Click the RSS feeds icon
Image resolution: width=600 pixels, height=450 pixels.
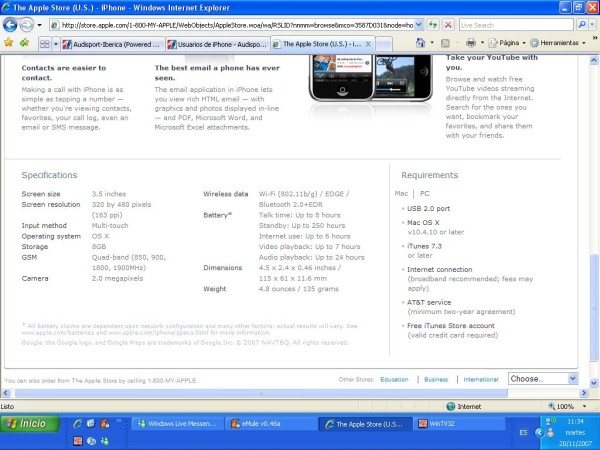point(445,43)
